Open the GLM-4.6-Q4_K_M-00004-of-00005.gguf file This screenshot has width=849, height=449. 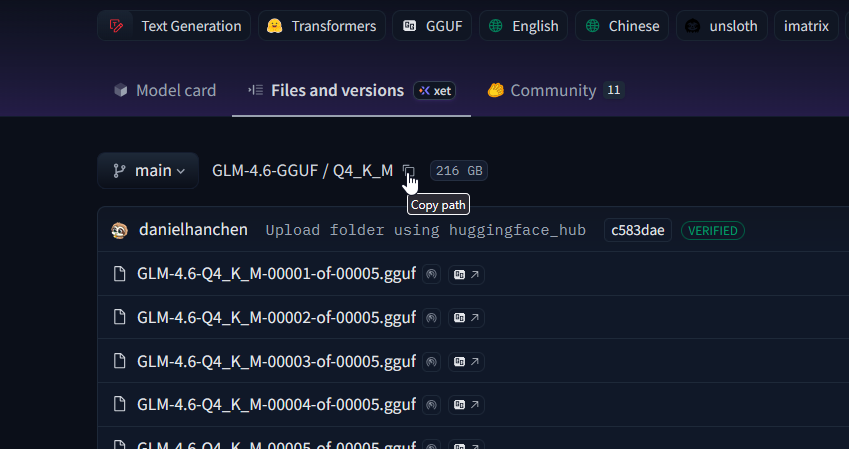tap(276, 404)
